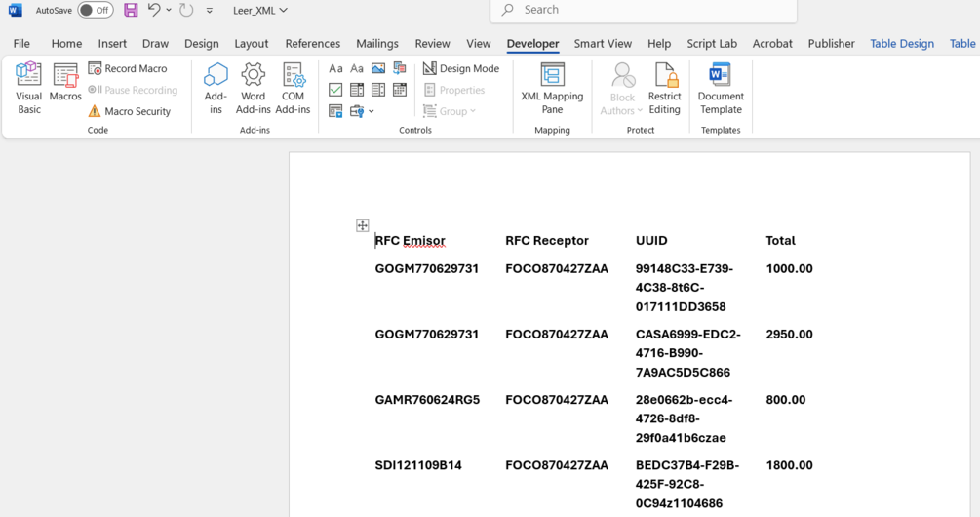The image size is (980, 517).
Task: Insert Picture content control
Action: 378,68
